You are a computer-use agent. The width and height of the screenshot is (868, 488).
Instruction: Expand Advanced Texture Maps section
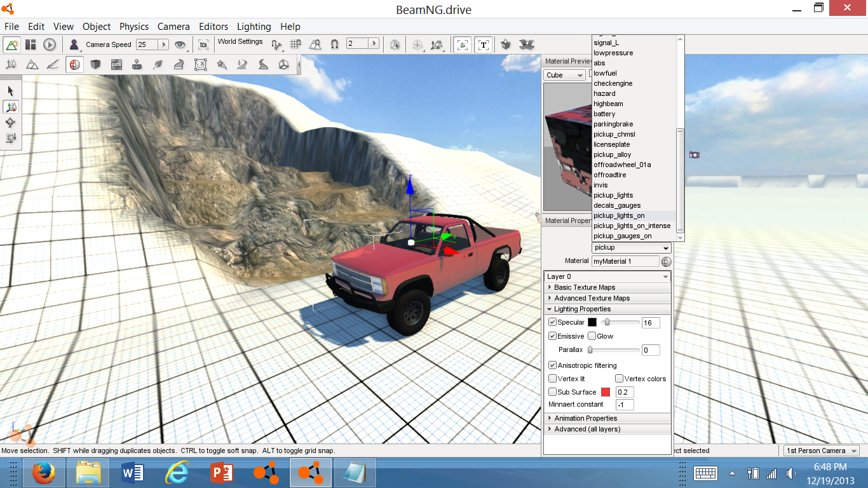[x=607, y=298]
